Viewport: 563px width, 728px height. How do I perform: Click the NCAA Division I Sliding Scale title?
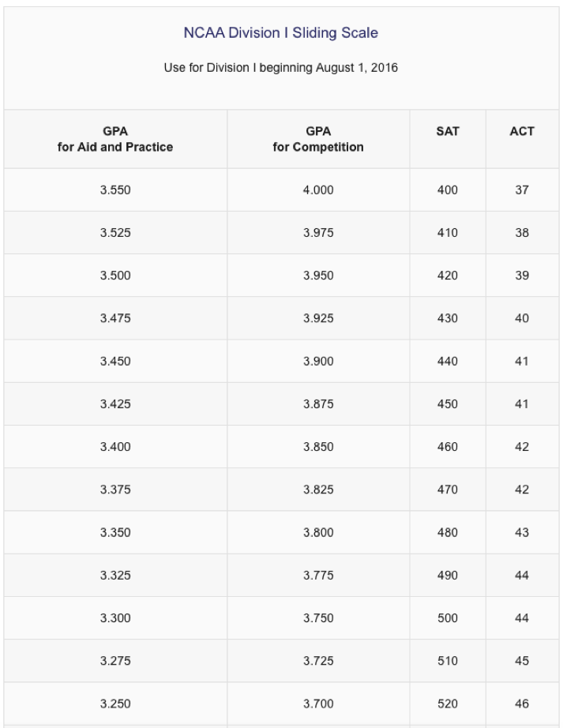tap(281, 33)
